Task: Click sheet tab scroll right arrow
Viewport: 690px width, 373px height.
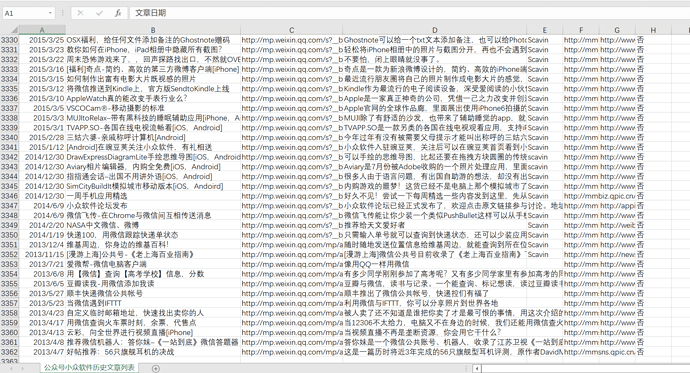Action: coord(22,369)
